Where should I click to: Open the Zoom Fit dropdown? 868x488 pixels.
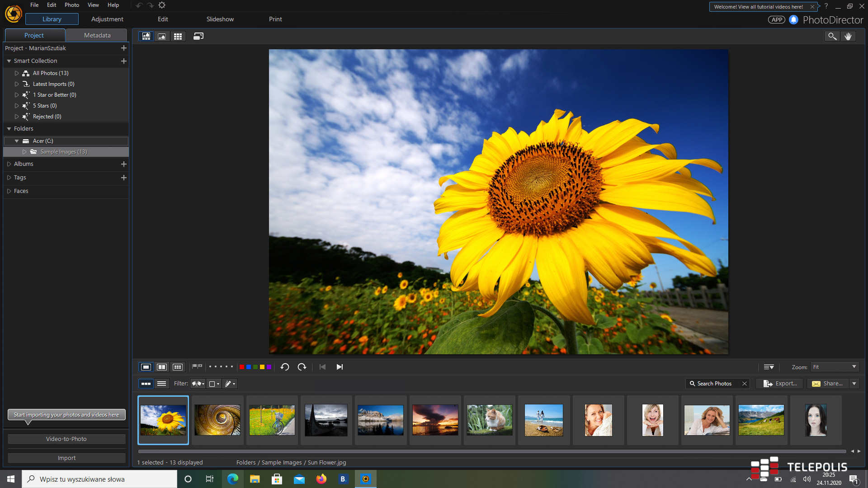834,367
